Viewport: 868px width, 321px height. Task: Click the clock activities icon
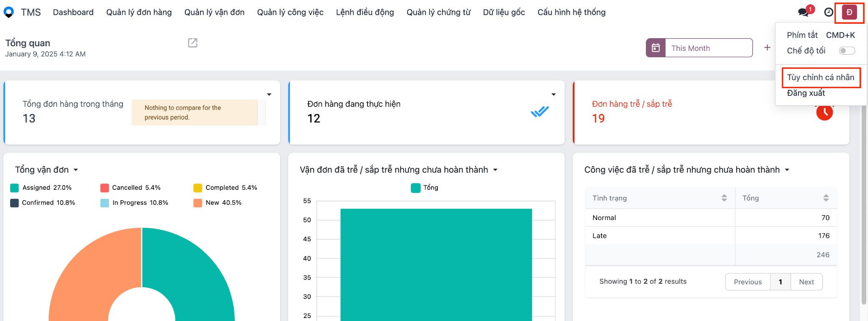[x=829, y=12]
